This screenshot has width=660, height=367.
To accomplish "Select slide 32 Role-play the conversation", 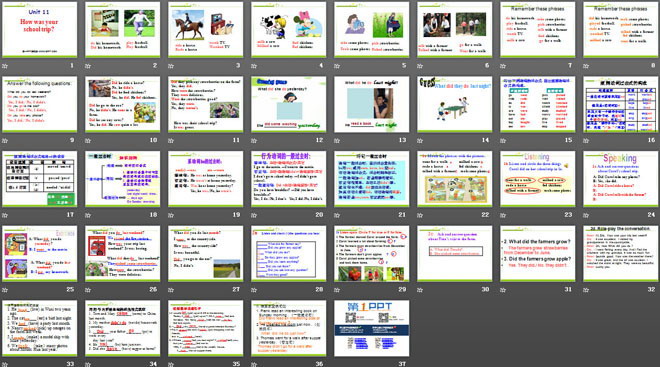I will (x=620, y=253).
